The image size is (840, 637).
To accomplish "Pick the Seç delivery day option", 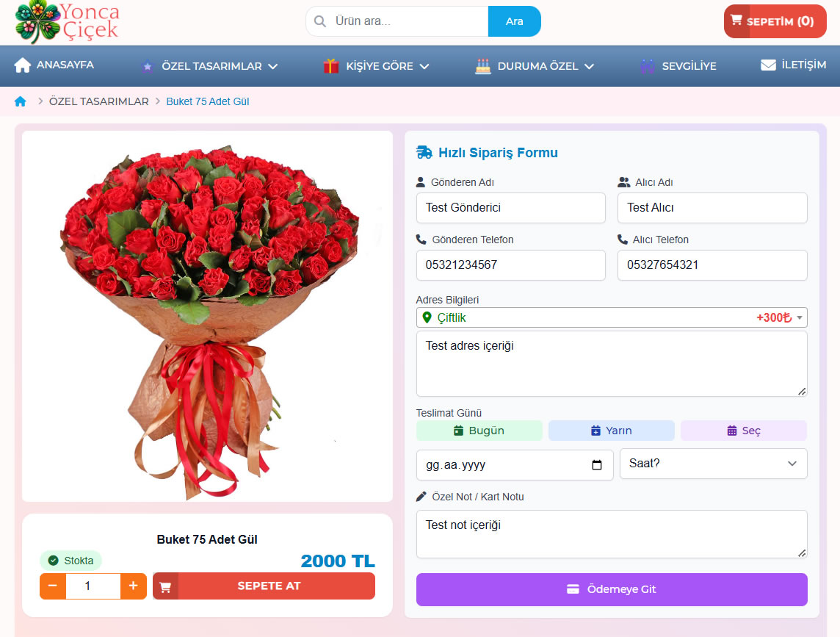I will 743,431.
